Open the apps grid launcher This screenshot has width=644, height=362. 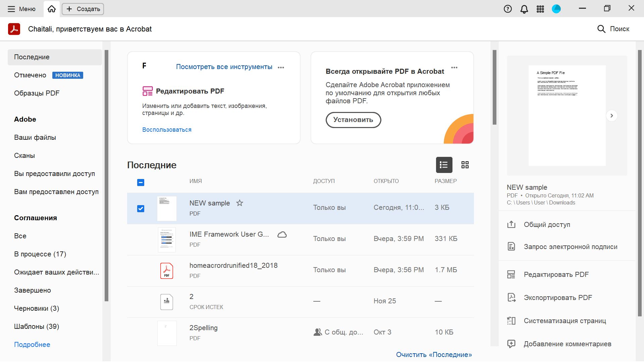(x=540, y=9)
